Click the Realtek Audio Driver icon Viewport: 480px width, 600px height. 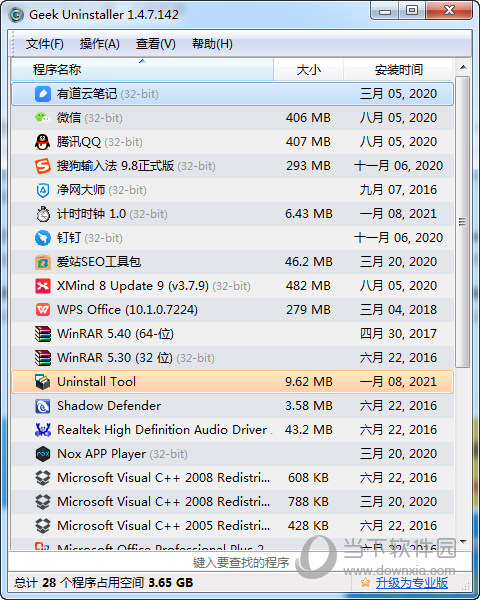tap(42, 430)
